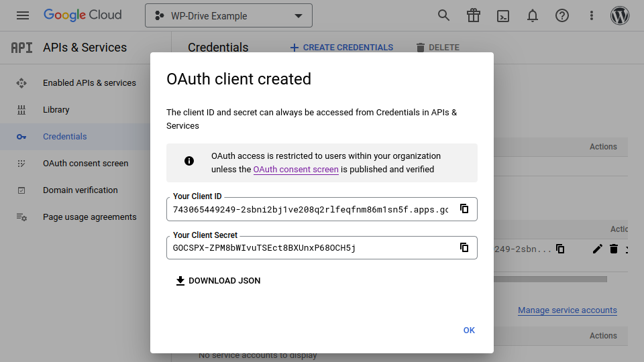
Task: Copy the Client Secret to clipboard
Action: (x=464, y=247)
